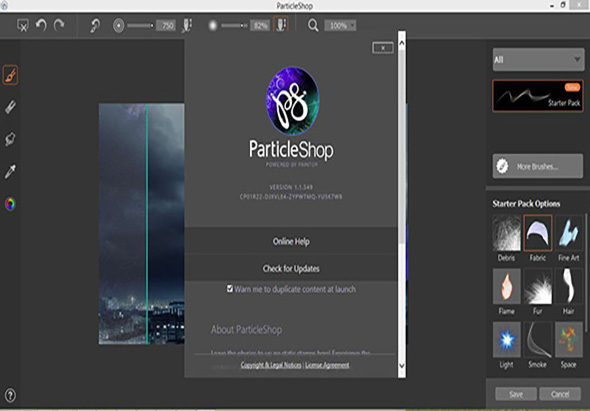Close the About ParticleShop dialog

(x=383, y=48)
